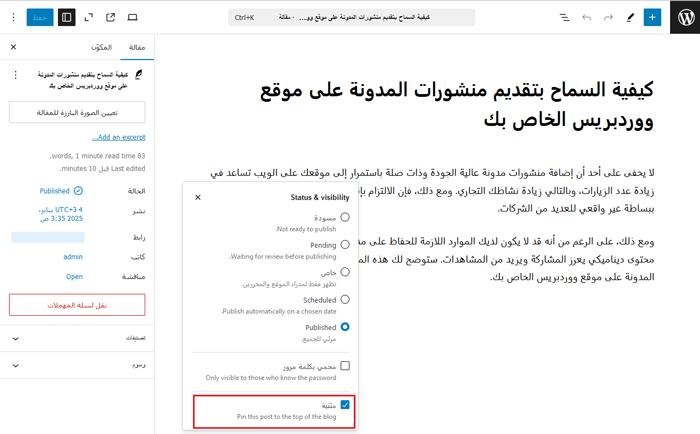Image resolution: width=700 pixels, height=434 pixels.
Task: Click the second paragraph starting ومع ذلك
Action: pyautogui.click(x=507, y=259)
